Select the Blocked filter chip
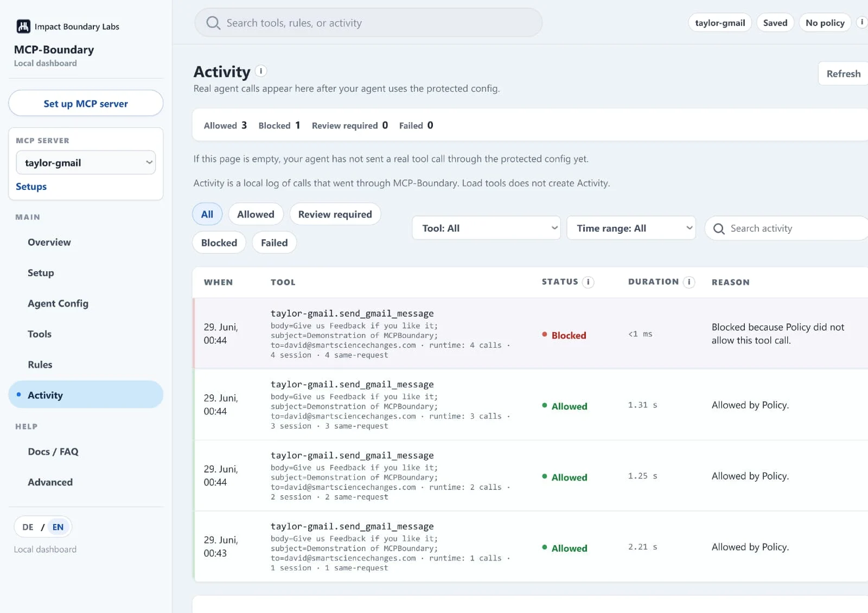 coord(219,242)
